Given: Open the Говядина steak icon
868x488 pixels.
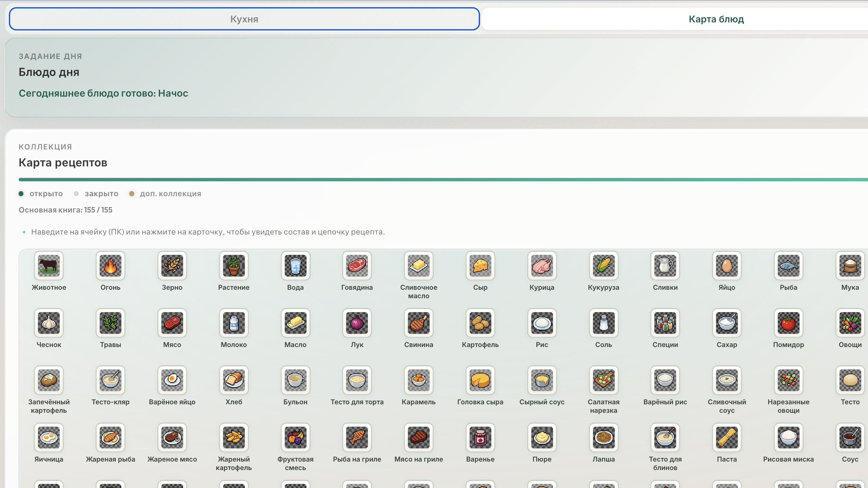Looking at the screenshot, I should coord(357,266).
